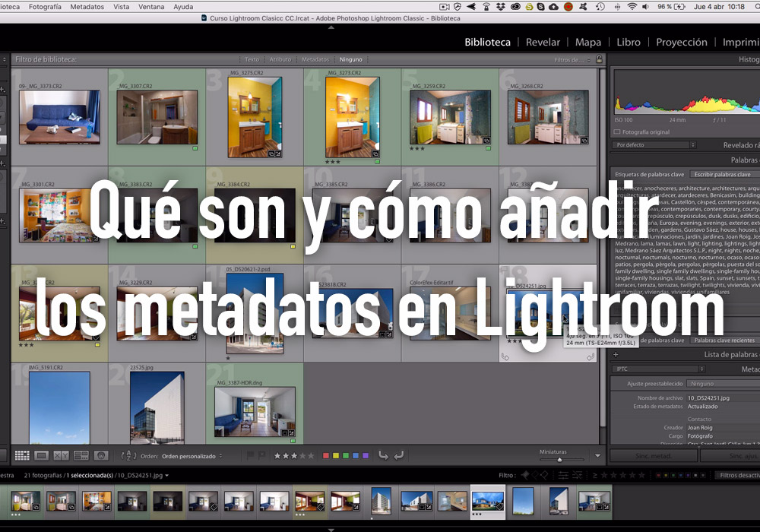Switch to the Revelar module
Image resolution: width=760 pixels, height=532 pixels.
(543, 42)
